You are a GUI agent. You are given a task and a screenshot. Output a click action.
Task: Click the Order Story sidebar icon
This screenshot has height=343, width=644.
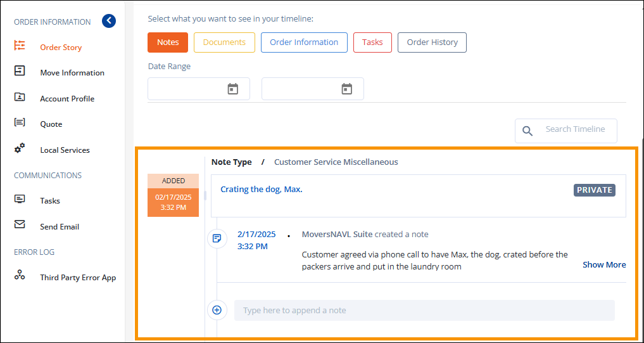click(x=20, y=46)
